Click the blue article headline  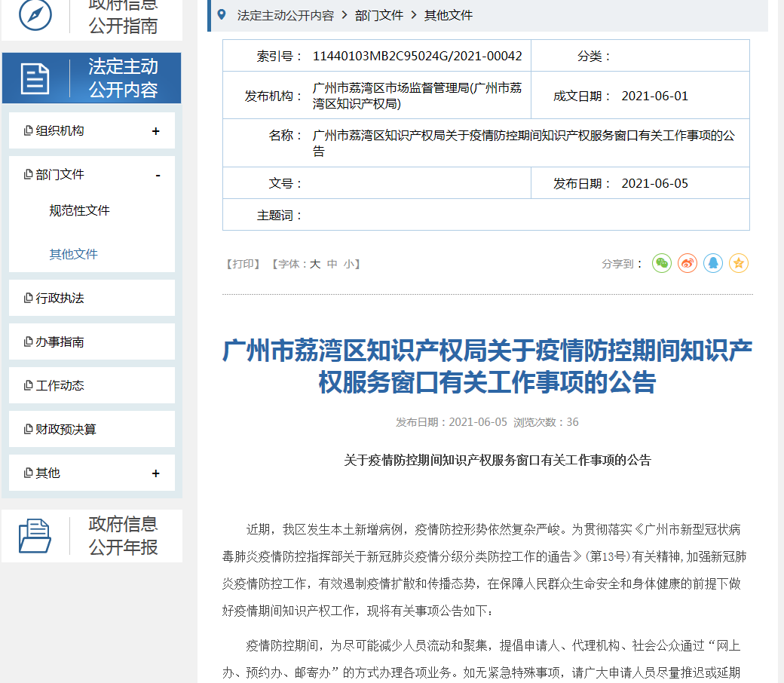(x=488, y=366)
